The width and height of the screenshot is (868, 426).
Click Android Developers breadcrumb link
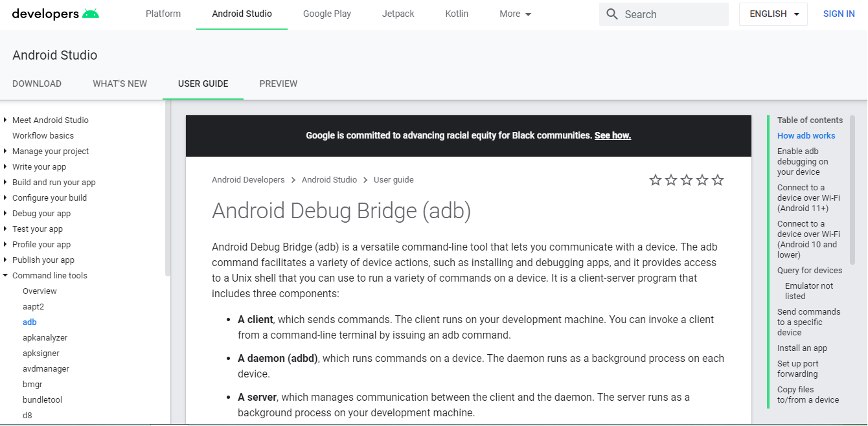(248, 180)
